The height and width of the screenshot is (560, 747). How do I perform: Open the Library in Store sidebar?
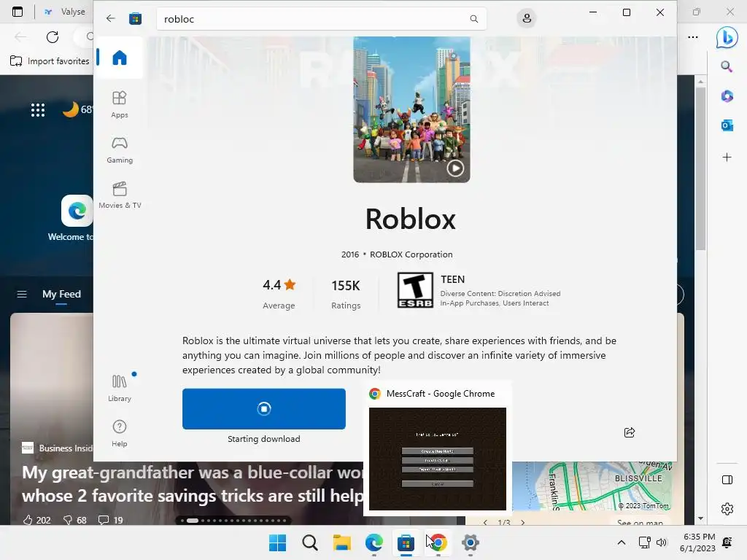(120, 388)
